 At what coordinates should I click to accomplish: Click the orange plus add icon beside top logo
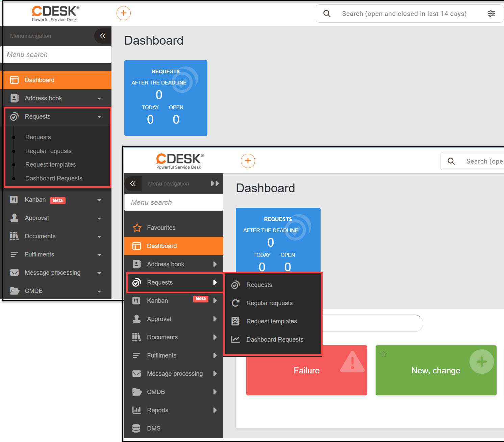point(124,13)
